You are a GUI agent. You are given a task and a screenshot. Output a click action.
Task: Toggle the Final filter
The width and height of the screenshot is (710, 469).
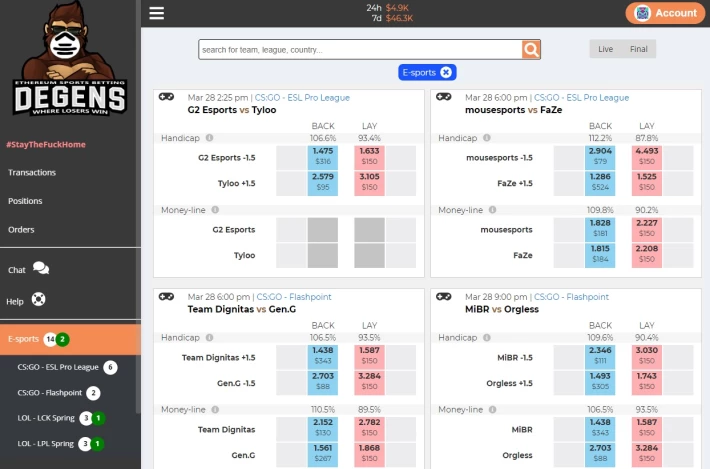click(x=638, y=49)
